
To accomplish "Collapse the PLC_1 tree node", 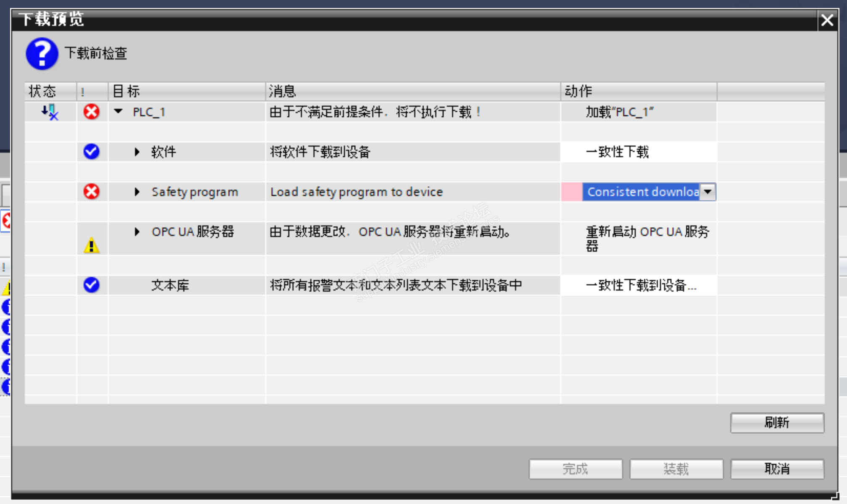I will pos(118,111).
